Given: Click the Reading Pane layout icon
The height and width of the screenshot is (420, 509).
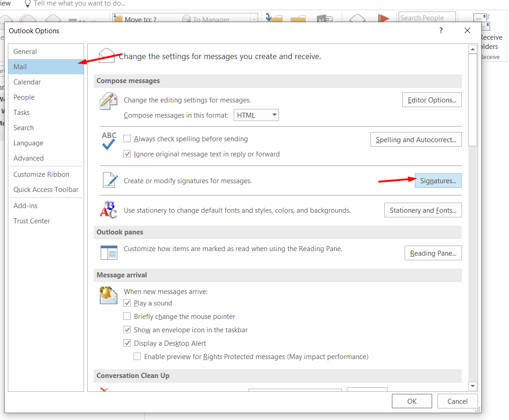Looking at the screenshot, I should tap(109, 252).
